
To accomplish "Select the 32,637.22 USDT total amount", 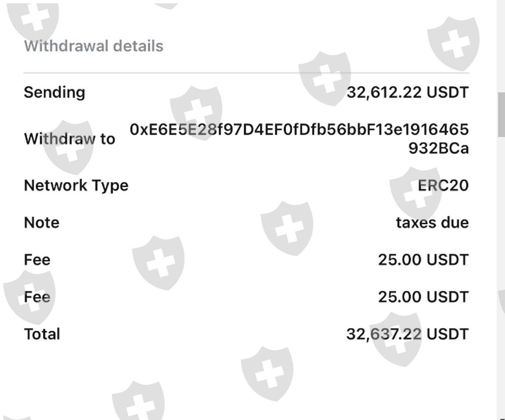I will coord(407,334).
